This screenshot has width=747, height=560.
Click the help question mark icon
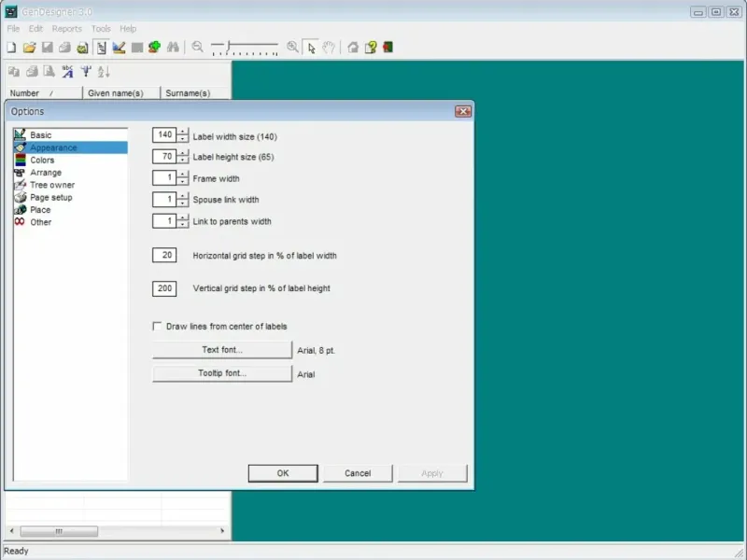pyautogui.click(x=371, y=48)
